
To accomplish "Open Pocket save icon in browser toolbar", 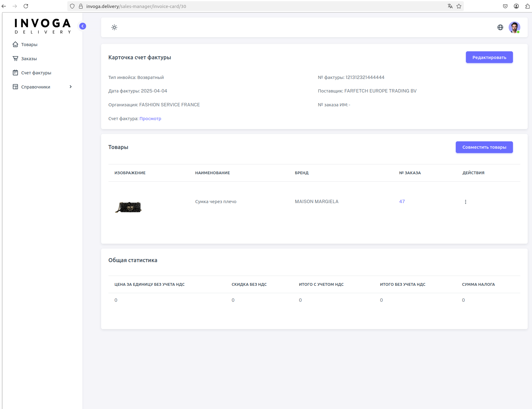I will tap(505, 6).
